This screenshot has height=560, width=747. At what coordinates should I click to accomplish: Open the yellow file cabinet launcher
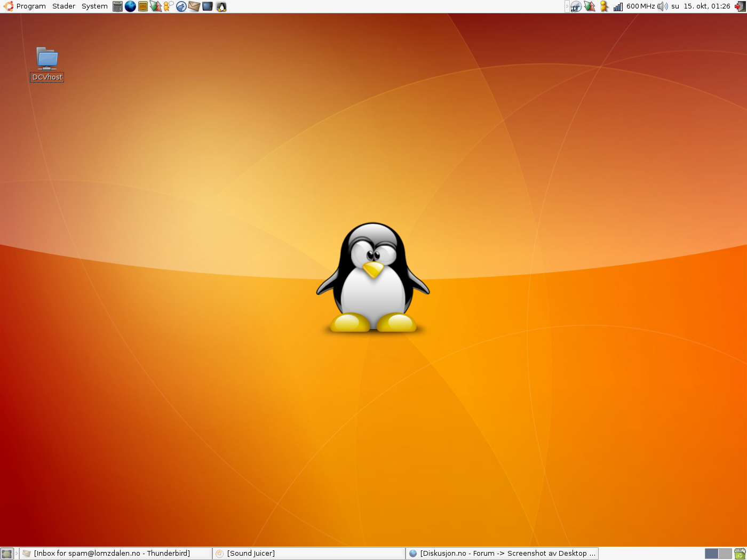pyautogui.click(x=143, y=6)
